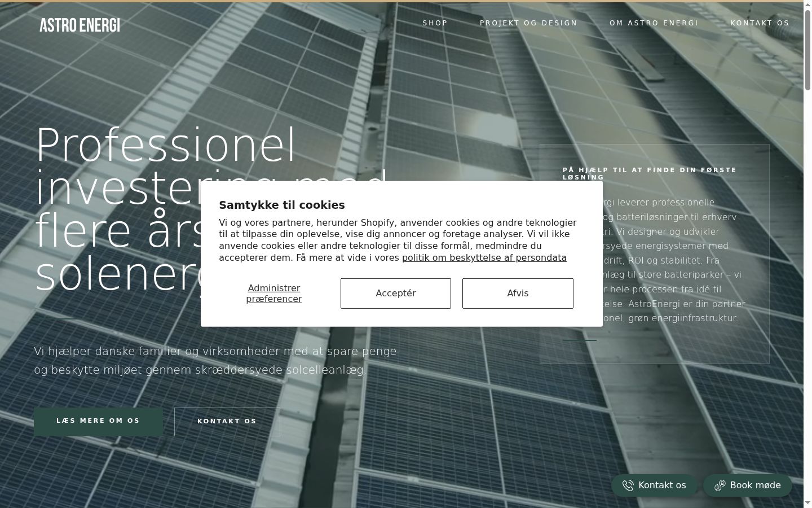The image size is (812, 508).
Task: Click the 'Vi hjælper danske familier' paragraph
Action: point(215,360)
